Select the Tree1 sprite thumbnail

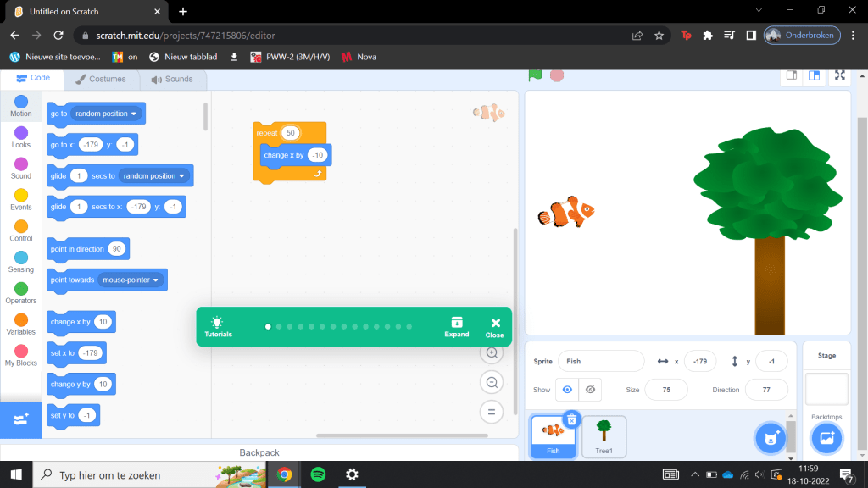604,436
